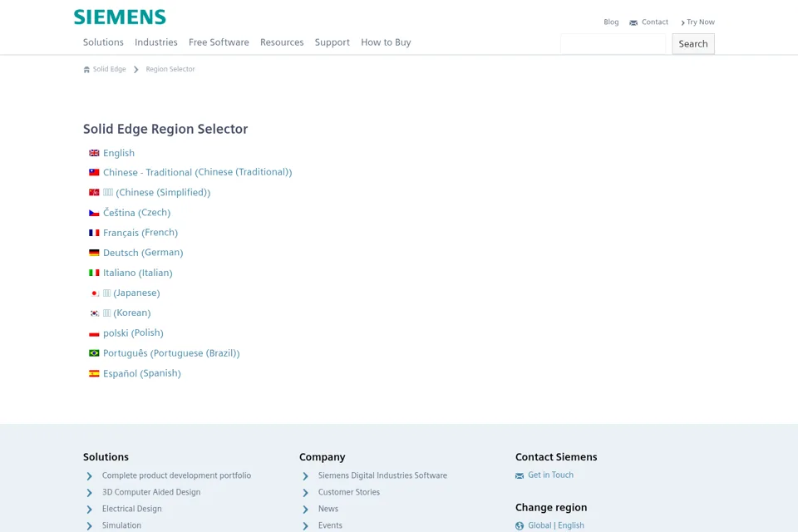The height and width of the screenshot is (532, 798).
Task: Open the Industries menu
Action: (156, 42)
